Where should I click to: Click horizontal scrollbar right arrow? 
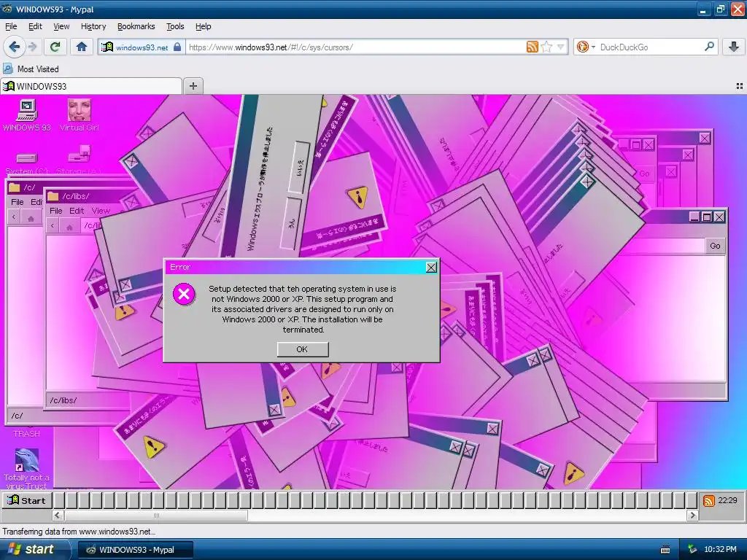point(692,516)
